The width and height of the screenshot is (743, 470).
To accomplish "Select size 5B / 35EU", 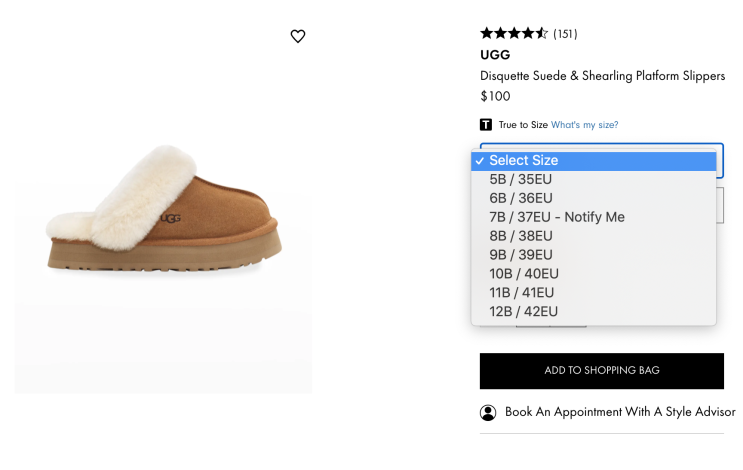I will tap(520, 179).
